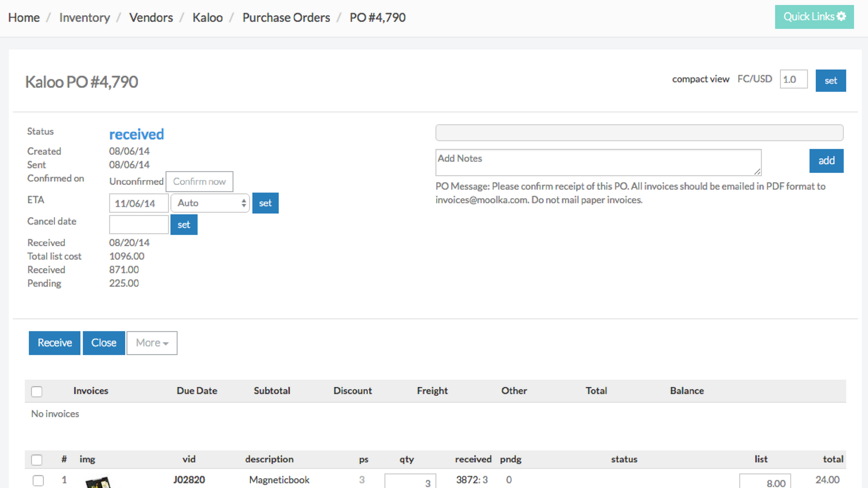Select the checkbox for line item 1

tap(38, 480)
